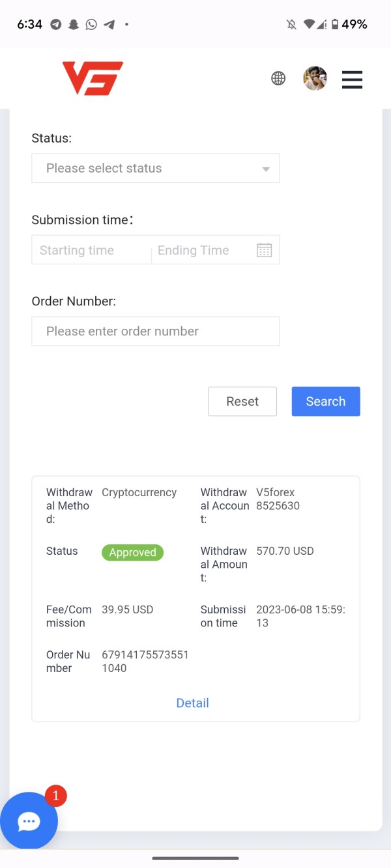This screenshot has width=391, height=868.
Task: Tap the V5 logo in header
Action: point(93,78)
